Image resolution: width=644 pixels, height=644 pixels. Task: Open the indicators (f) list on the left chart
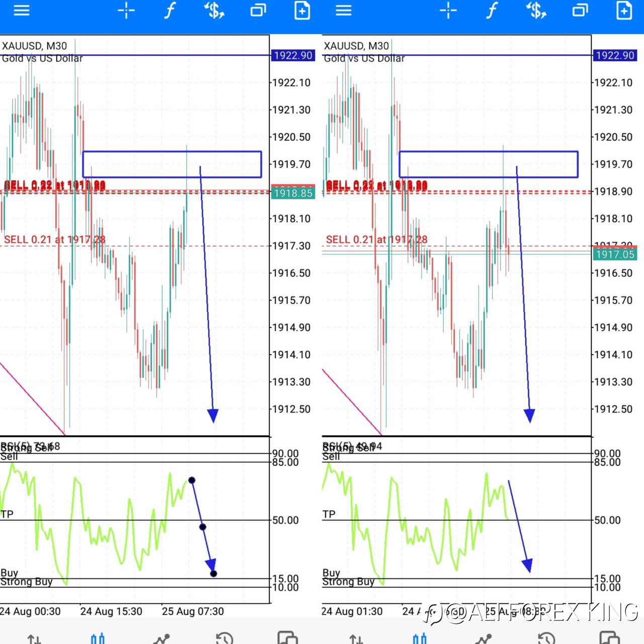pyautogui.click(x=170, y=11)
